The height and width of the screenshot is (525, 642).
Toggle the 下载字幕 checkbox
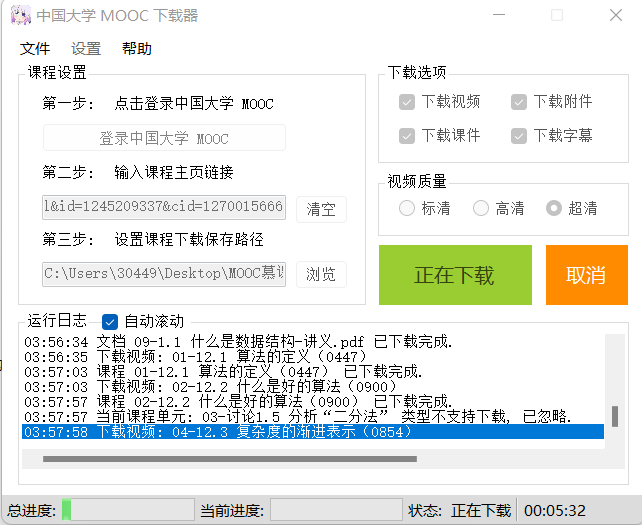coord(518,136)
